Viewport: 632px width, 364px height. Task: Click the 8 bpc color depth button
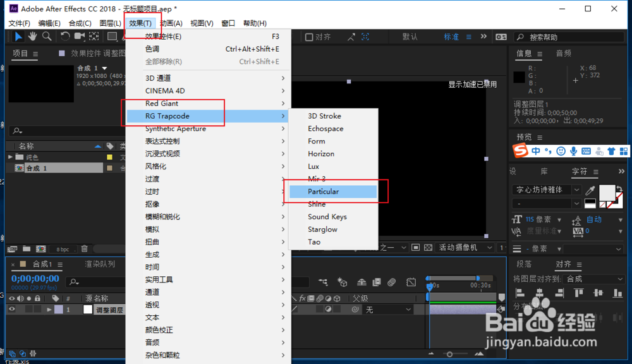(63, 249)
